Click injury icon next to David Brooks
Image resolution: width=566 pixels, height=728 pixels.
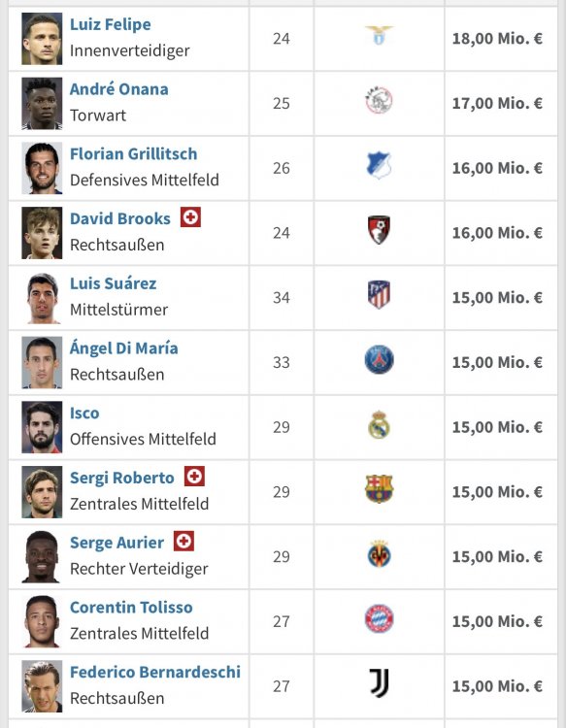tap(190, 216)
